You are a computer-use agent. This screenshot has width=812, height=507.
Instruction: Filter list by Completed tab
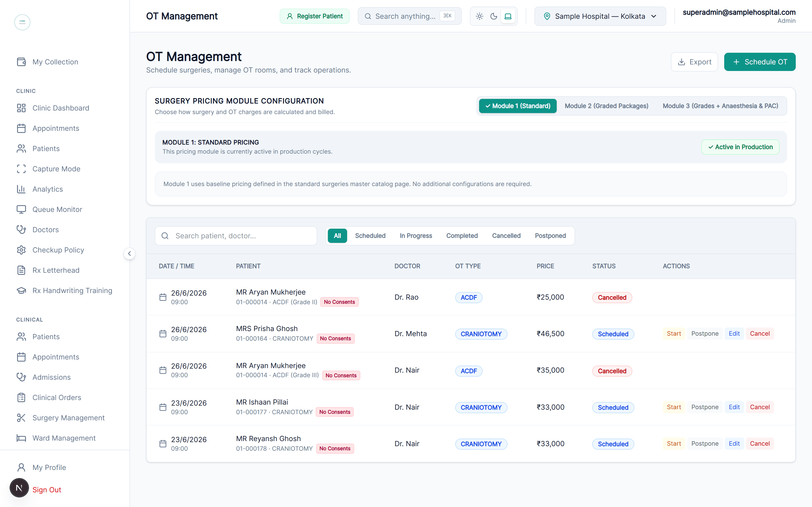pyautogui.click(x=462, y=236)
